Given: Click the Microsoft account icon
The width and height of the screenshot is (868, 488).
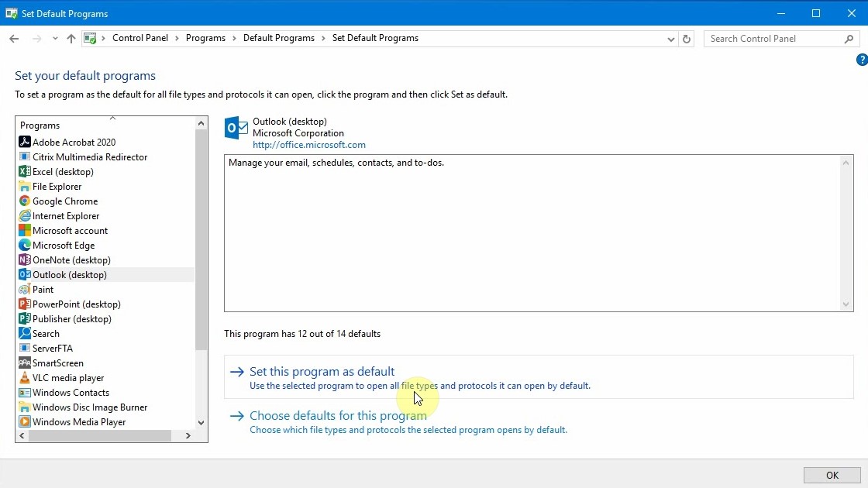Looking at the screenshot, I should (24, 230).
